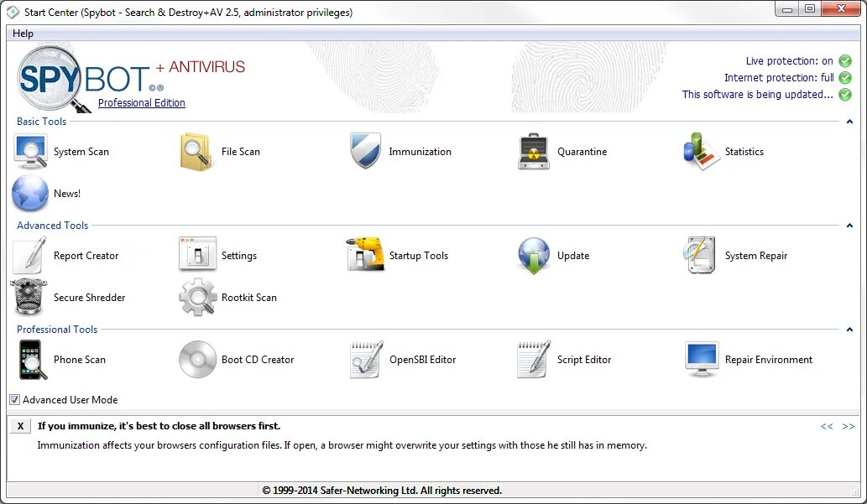The height and width of the screenshot is (504, 867).
Task: Open the Quarantine case icon
Action: 533,152
